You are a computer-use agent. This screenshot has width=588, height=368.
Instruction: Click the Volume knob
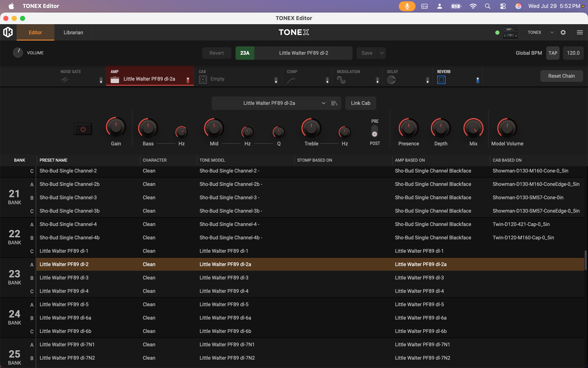point(18,53)
